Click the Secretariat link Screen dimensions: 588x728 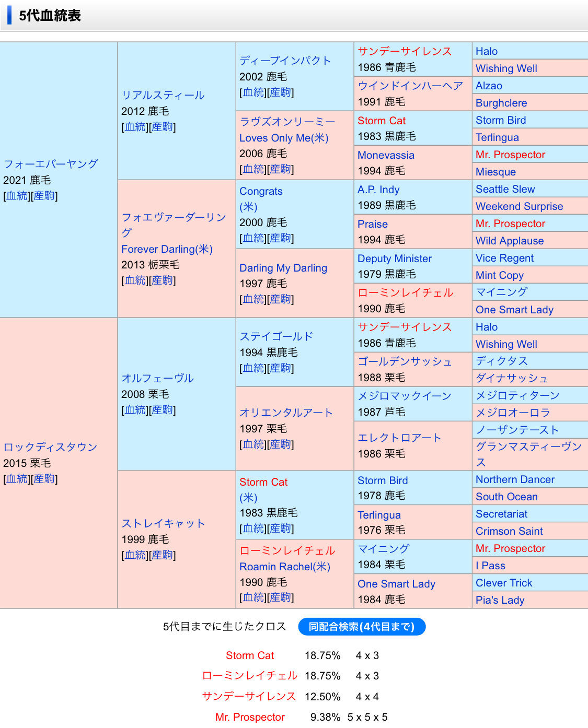coord(501,514)
